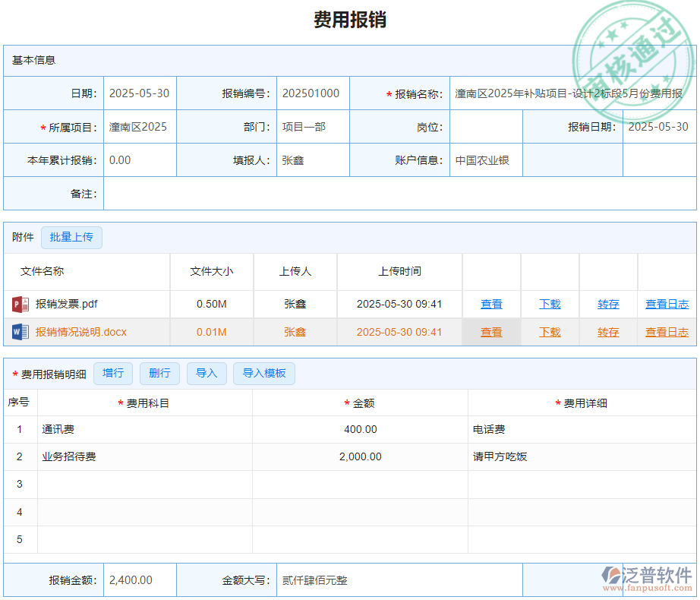The image size is (700, 600).
Task: Open the 导入模板 template button
Action: click(x=263, y=373)
